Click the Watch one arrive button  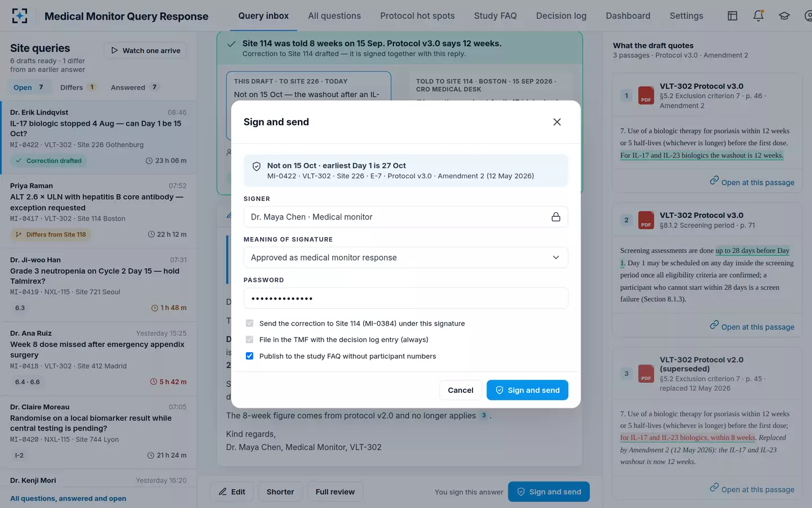coord(145,50)
